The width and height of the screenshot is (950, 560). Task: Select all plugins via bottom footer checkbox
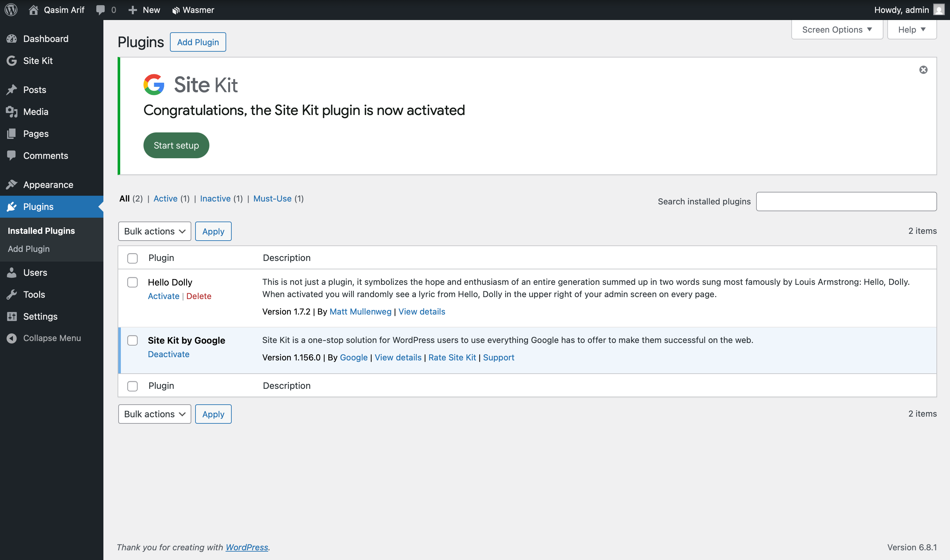pyautogui.click(x=132, y=386)
